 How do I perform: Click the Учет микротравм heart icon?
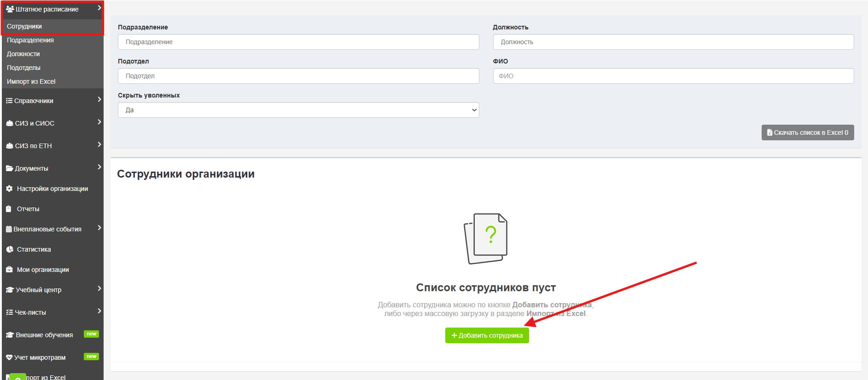click(9, 357)
